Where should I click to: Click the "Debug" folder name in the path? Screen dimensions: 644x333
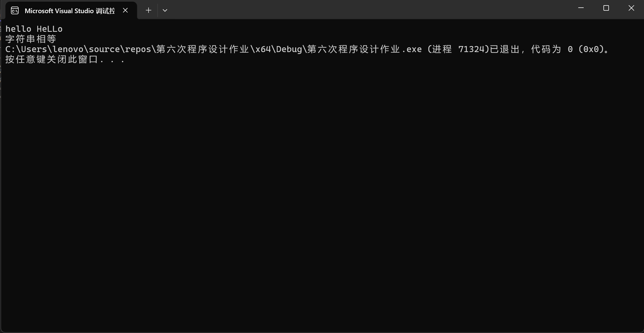[289, 49]
